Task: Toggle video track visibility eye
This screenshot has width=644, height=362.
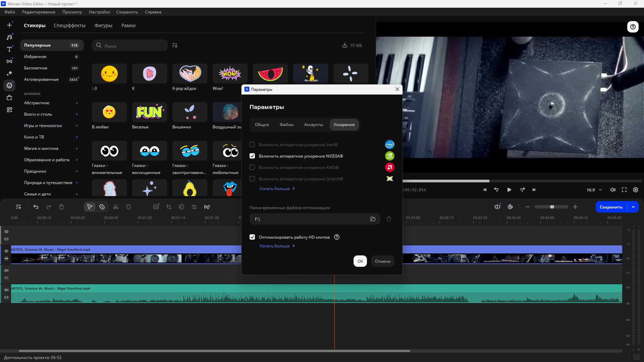Action: click(x=6, y=251)
